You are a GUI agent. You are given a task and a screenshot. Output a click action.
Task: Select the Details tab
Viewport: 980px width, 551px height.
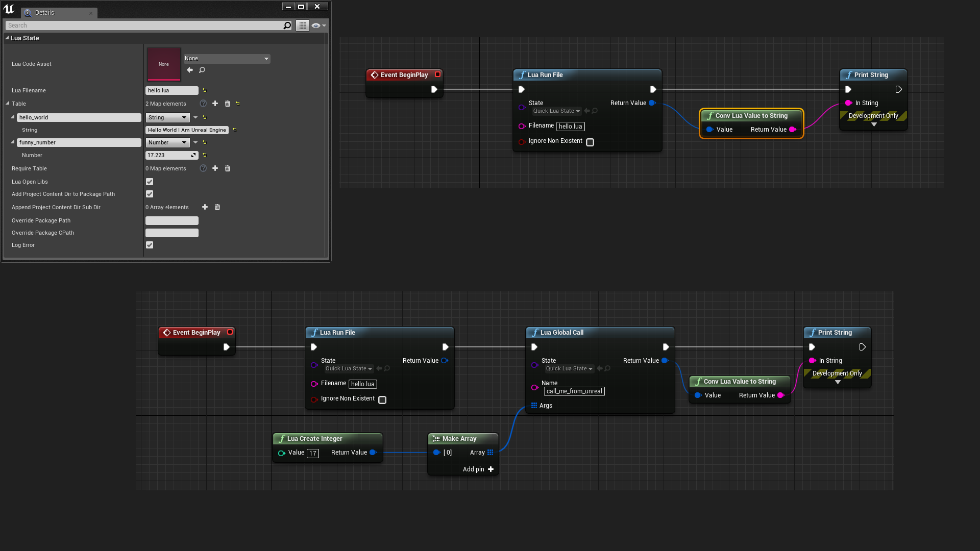click(x=44, y=13)
